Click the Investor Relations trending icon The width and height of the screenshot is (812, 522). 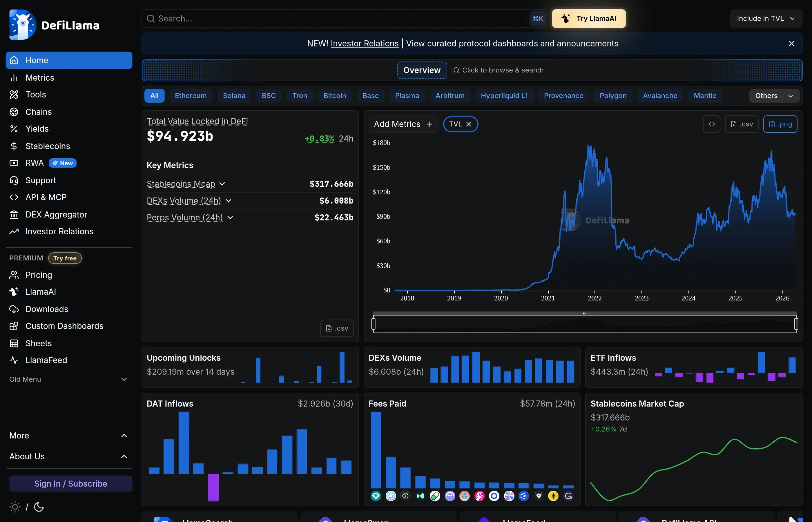tap(14, 231)
